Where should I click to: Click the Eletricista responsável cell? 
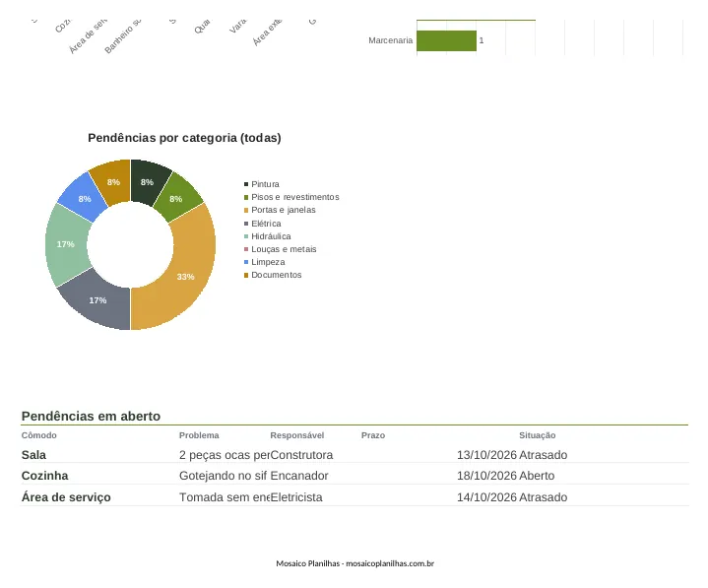tap(296, 497)
